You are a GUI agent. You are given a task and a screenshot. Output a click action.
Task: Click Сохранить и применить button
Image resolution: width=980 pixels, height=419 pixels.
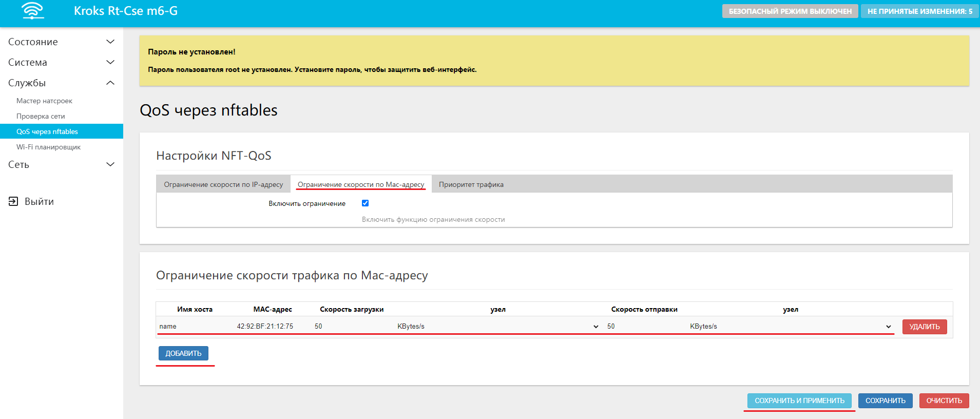point(799,401)
